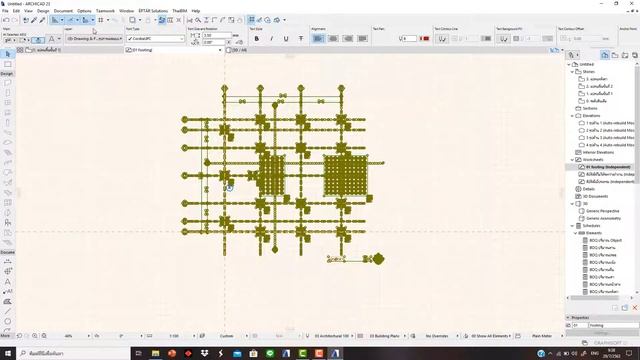Viewport: 640px width, 360px height.
Task: Open 01 Footing (Independent) worksheet
Action: [x=608, y=167]
